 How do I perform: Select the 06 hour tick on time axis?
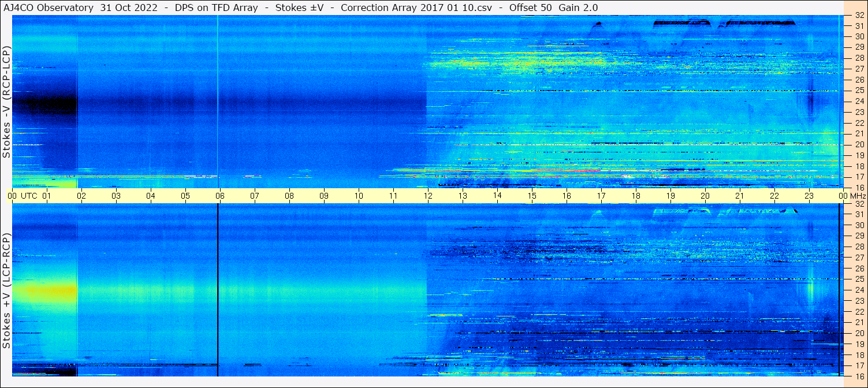pos(220,196)
